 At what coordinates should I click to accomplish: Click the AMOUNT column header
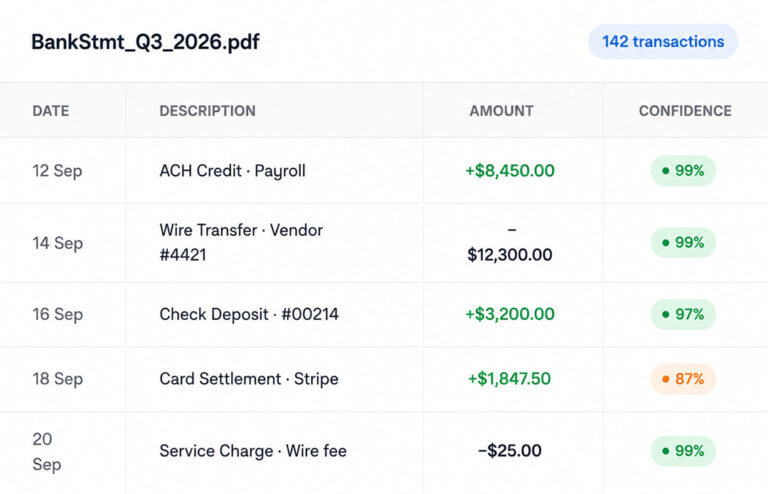pyautogui.click(x=502, y=111)
